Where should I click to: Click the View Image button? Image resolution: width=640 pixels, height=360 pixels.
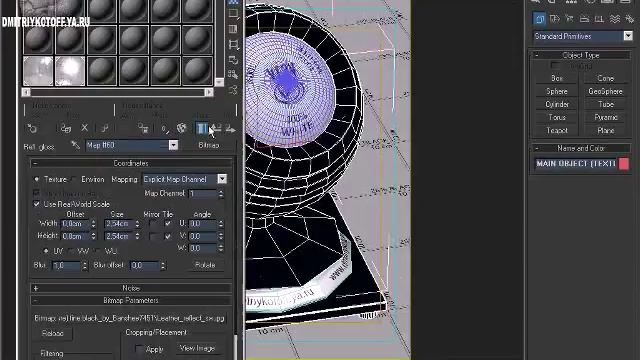pos(198,348)
